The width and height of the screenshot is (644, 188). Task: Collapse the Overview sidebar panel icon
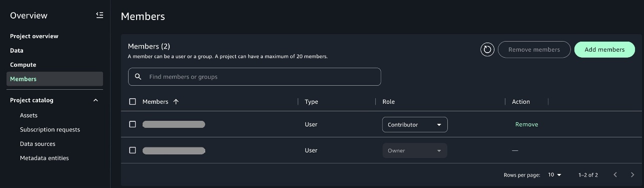tap(100, 16)
